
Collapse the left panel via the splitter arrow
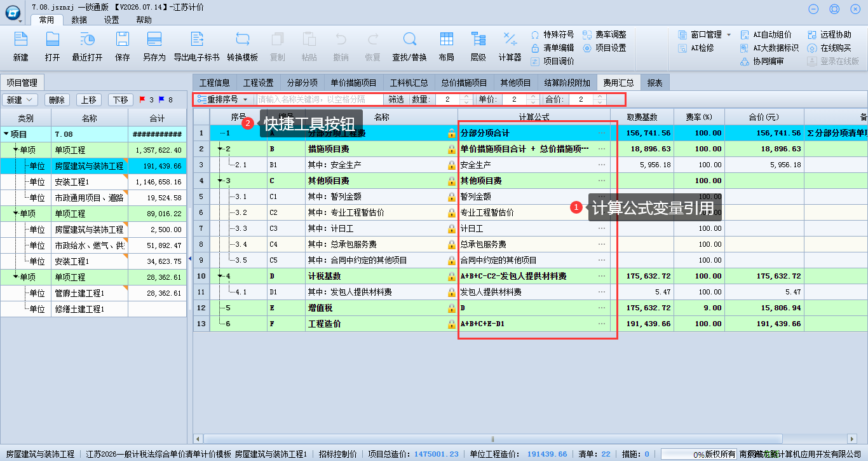click(x=190, y=258)
